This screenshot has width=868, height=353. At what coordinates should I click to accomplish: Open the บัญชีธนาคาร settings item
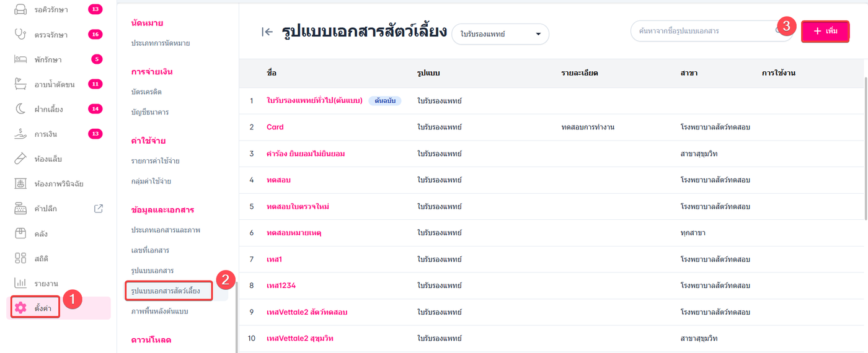150,112
